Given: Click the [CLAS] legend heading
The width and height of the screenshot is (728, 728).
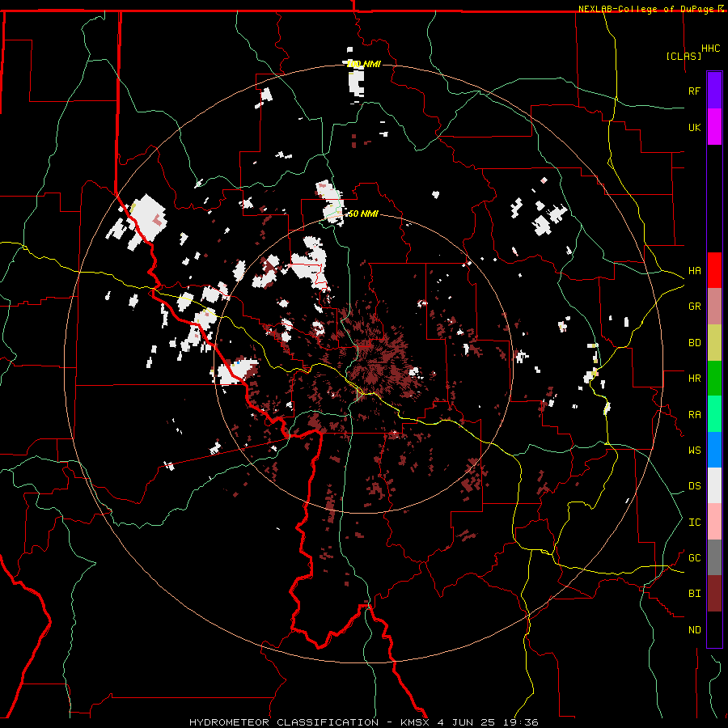Looking at the screenshot, I should (x=684, y=56).
